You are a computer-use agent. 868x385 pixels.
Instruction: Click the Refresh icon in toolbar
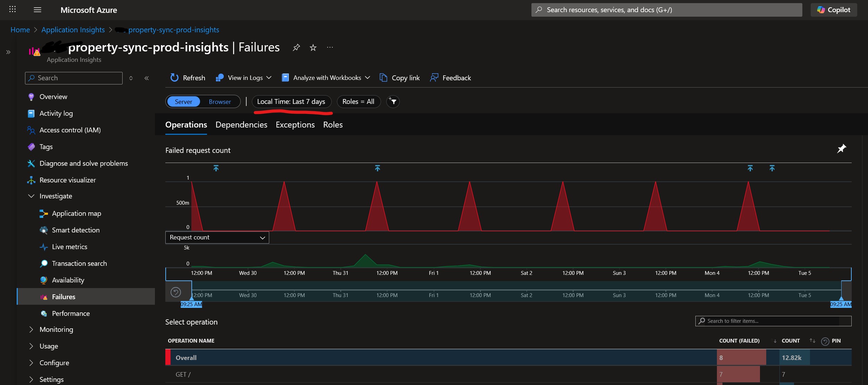click(174, 78)
